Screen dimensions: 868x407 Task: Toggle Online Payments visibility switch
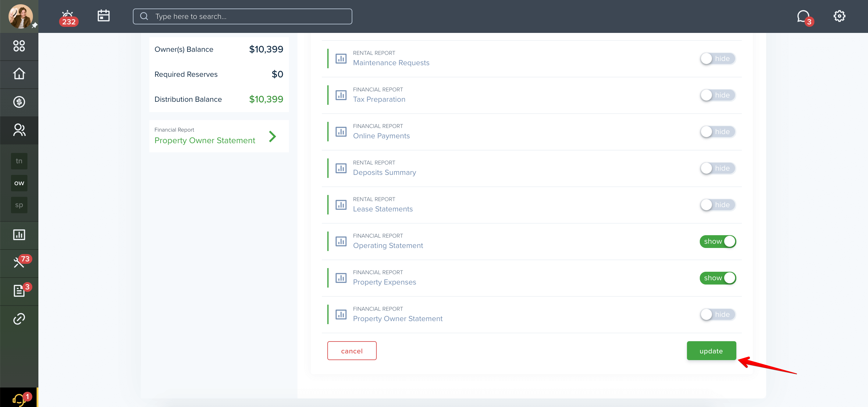tap(718, 131)
